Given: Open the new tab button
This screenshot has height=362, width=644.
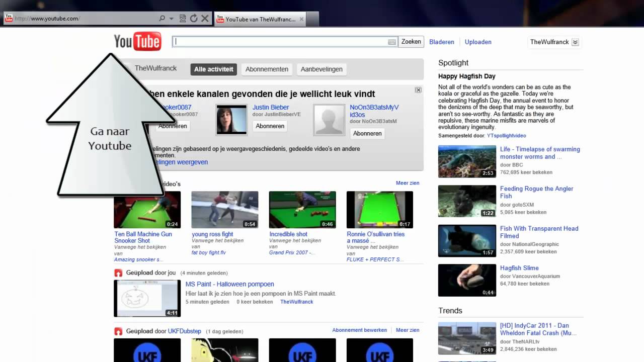Looking at the screenshot, I should pyautogui.click(x=313, y=19).
